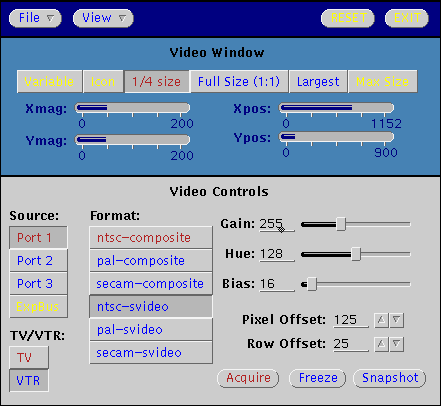The width and height of the screenshot is (441, 406).
Task: Click the EXIT button
Action: (x=407, y=18)
